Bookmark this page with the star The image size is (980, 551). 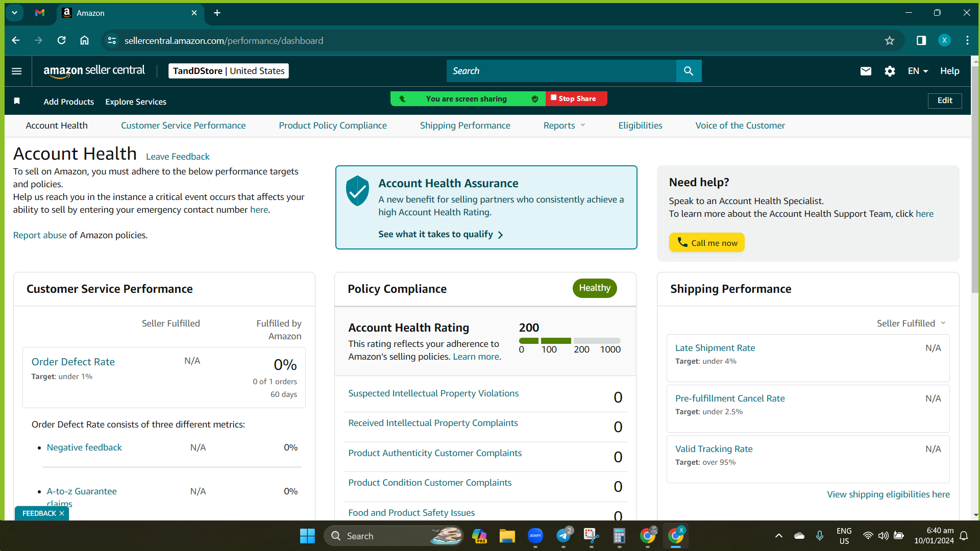[890, 40]
